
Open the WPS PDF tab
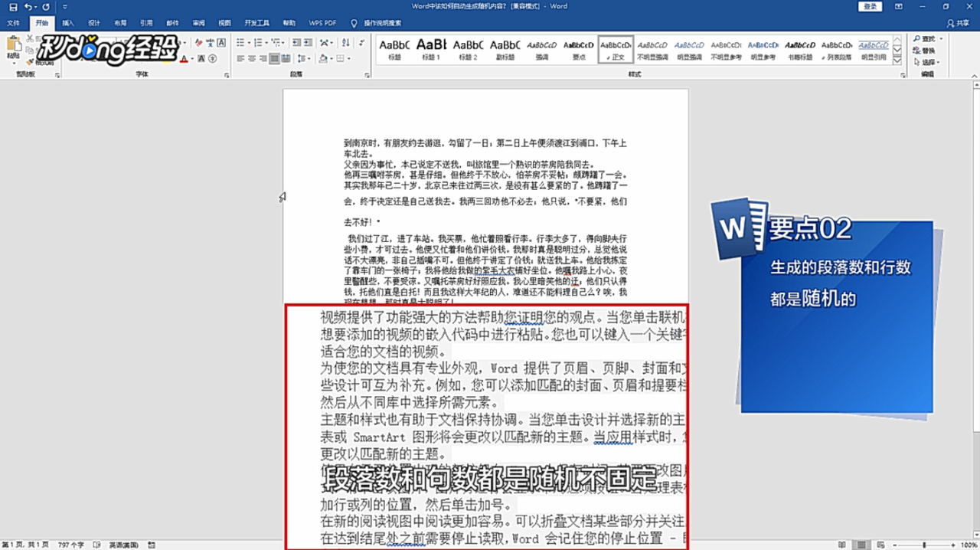tap(322, 23)
